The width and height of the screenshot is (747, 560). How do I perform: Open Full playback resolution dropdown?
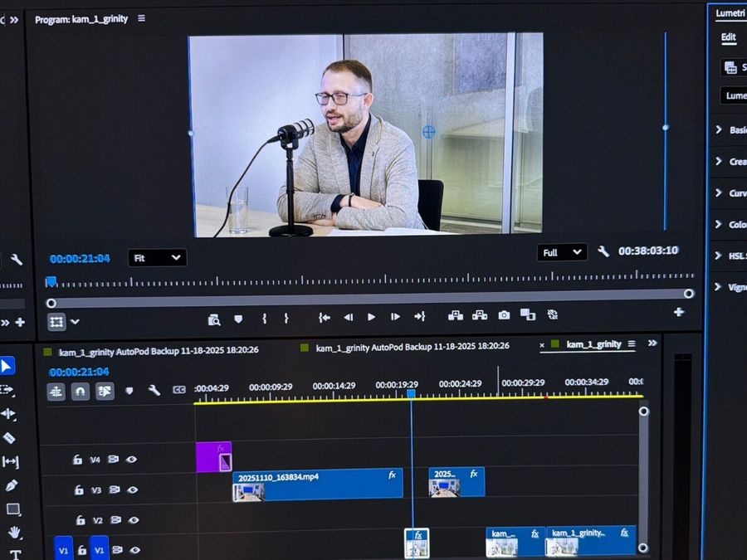562,252
